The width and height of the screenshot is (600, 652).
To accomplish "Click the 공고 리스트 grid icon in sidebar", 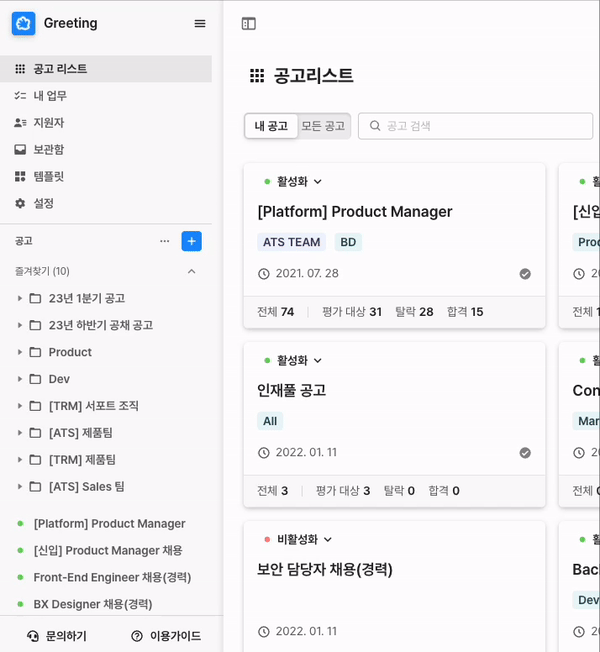I will tap(20, 69).
